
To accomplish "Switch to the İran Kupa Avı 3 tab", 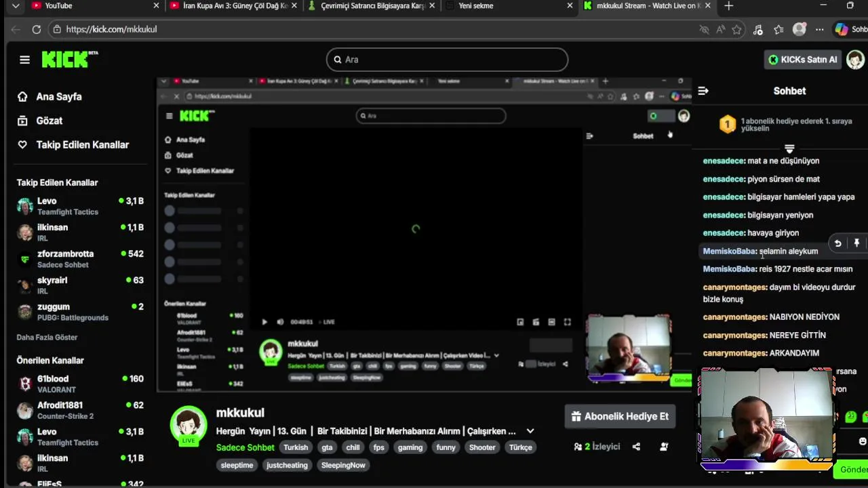I will pos(233,6).
